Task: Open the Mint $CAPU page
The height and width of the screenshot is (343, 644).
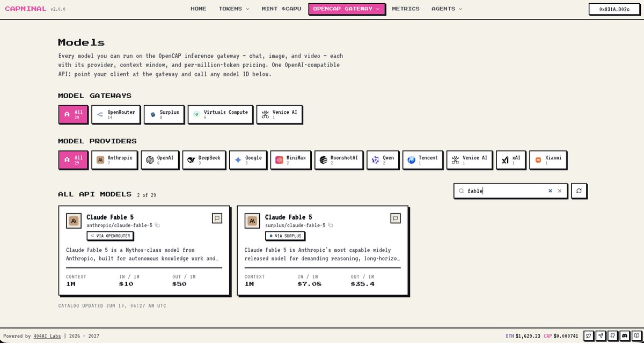Action: (281, 9)
